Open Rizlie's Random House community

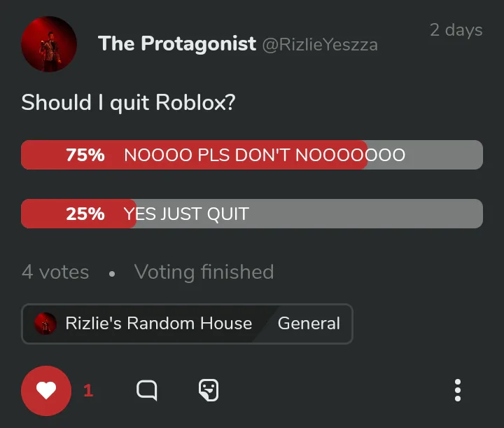(158, 323)
